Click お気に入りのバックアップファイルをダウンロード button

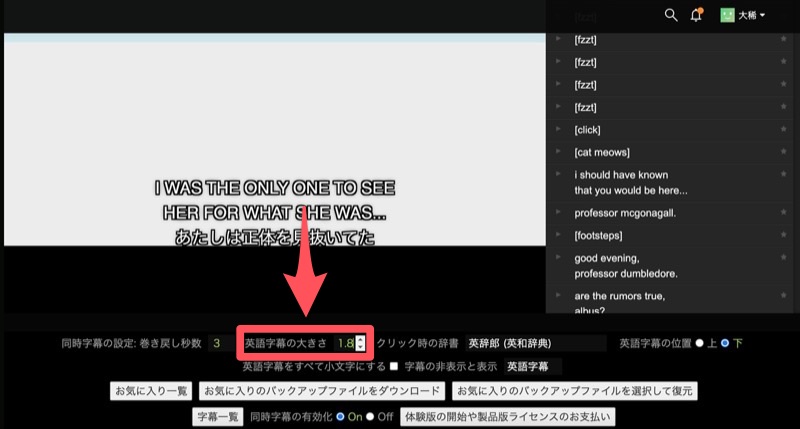pyautogui.click(x=322, y=391)
